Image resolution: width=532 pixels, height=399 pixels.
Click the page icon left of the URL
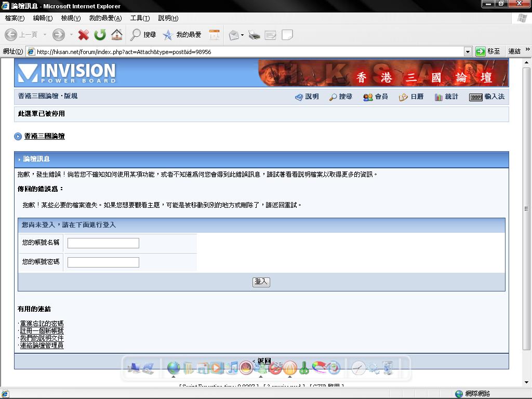pos(31,51)
